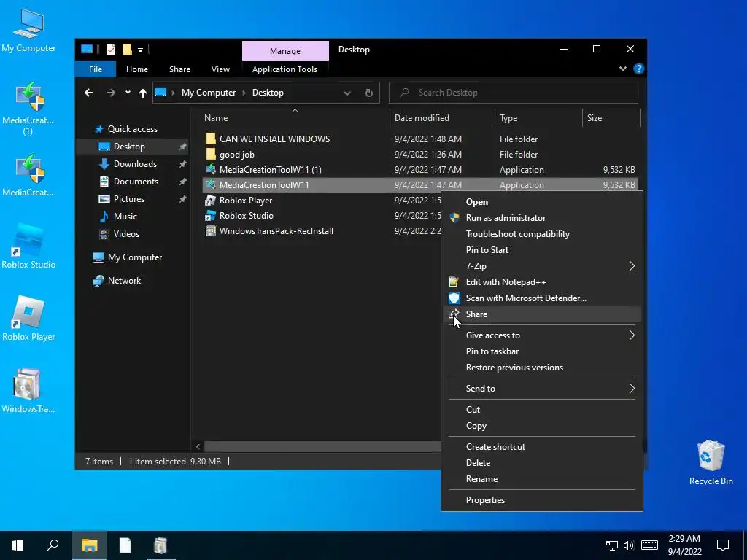Click the blank document taskbar icon
Screen dimensions: 747x560
click(x=125, y=545)
